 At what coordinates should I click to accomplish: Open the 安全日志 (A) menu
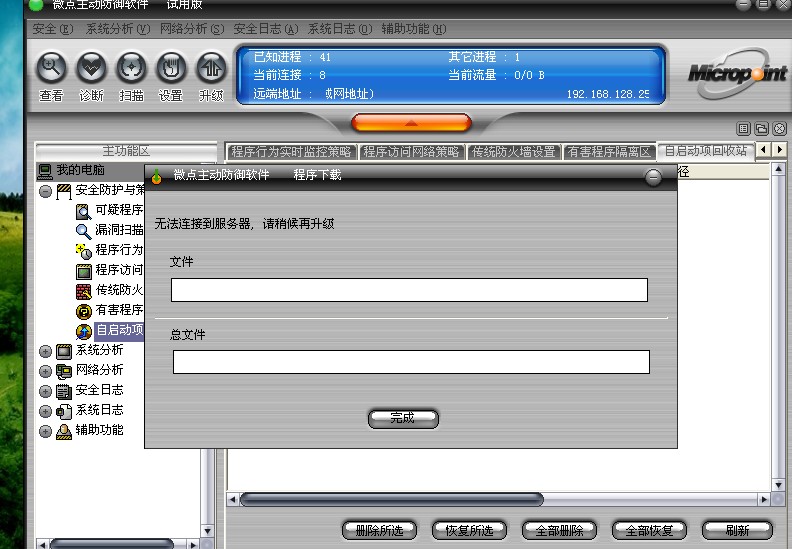pyautogui.click(x=266, y=29)
